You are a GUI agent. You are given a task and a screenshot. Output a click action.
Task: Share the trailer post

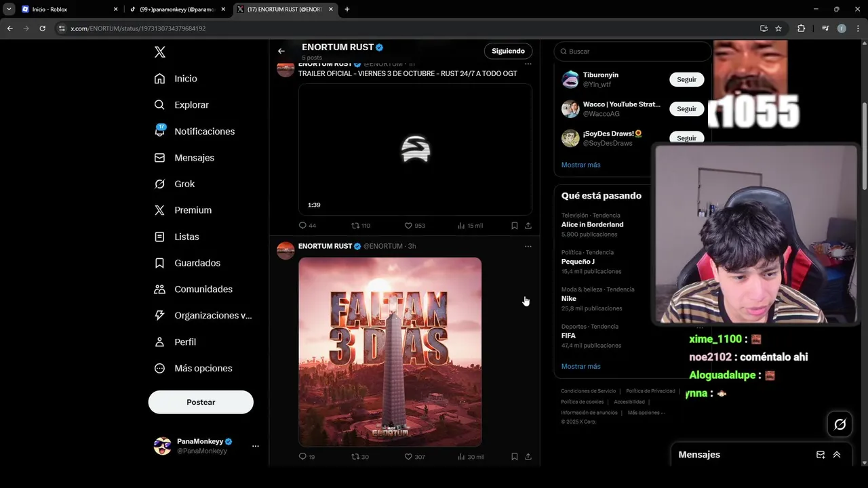[528, 226]
